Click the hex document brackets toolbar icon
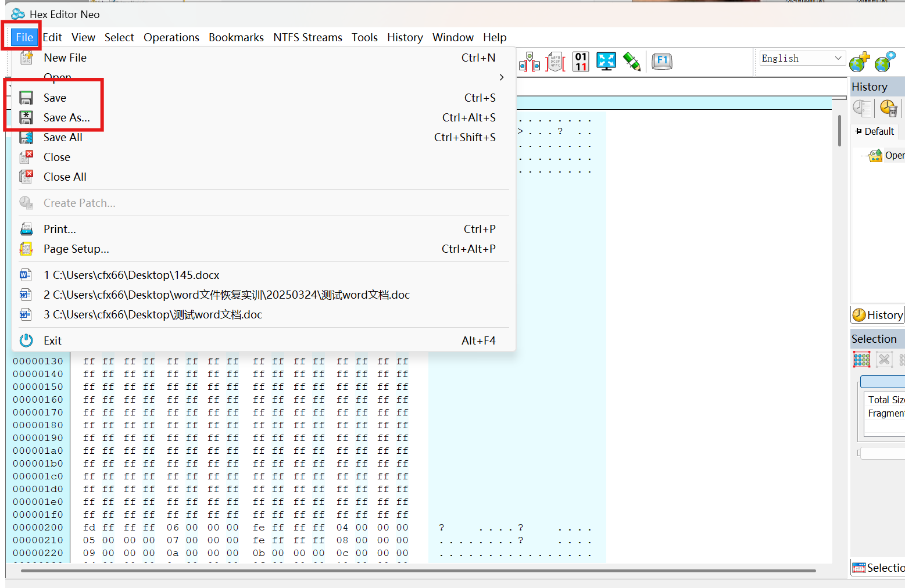 [555, 61]
